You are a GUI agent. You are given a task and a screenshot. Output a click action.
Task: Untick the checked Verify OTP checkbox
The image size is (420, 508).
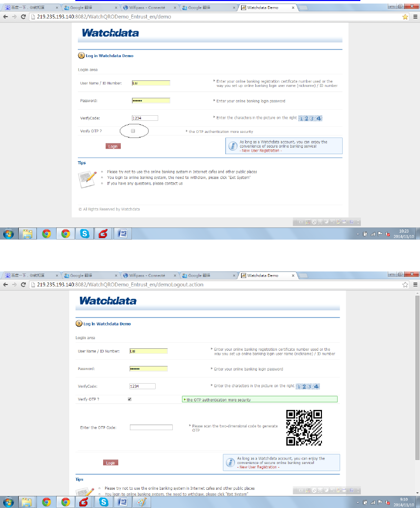tap(129, 399)
